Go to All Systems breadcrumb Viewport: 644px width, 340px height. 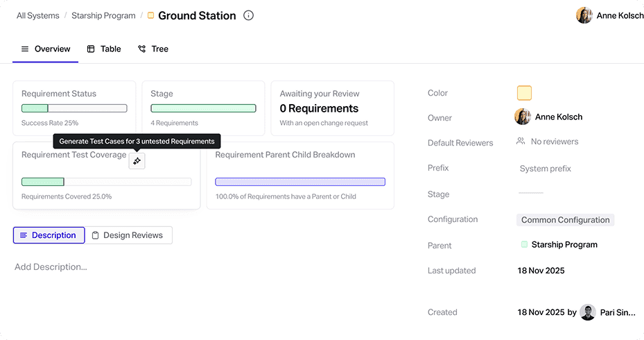click(x=37, y=15)
